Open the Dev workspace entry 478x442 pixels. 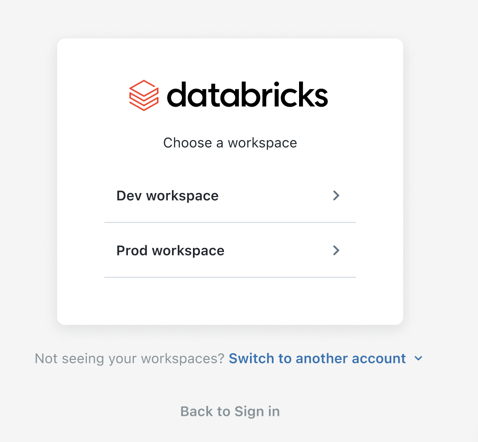[230, 196]
